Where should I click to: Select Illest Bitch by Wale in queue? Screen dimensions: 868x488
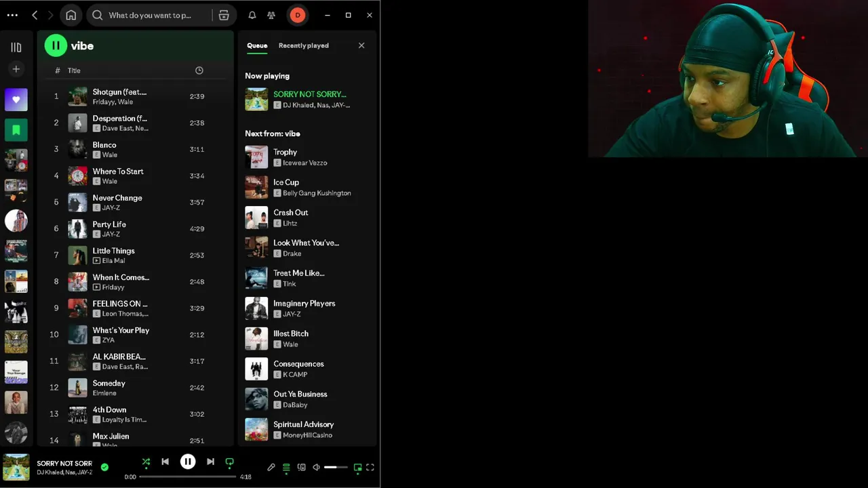click(307, 338)
